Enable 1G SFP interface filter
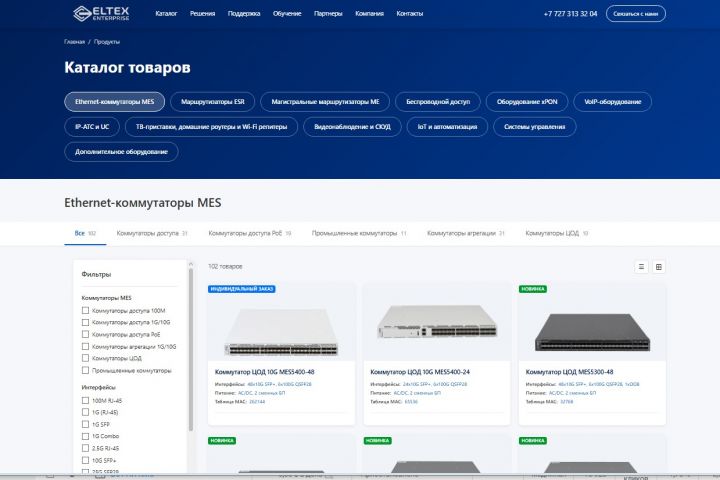 point(85,424)
